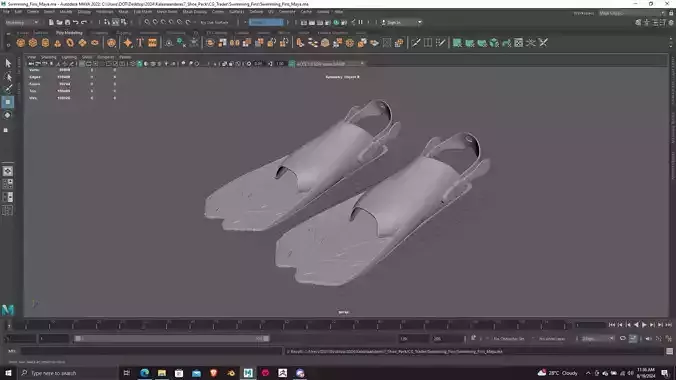
Task: Create a polygon cube from the shelf
Action: pos(33,43)
